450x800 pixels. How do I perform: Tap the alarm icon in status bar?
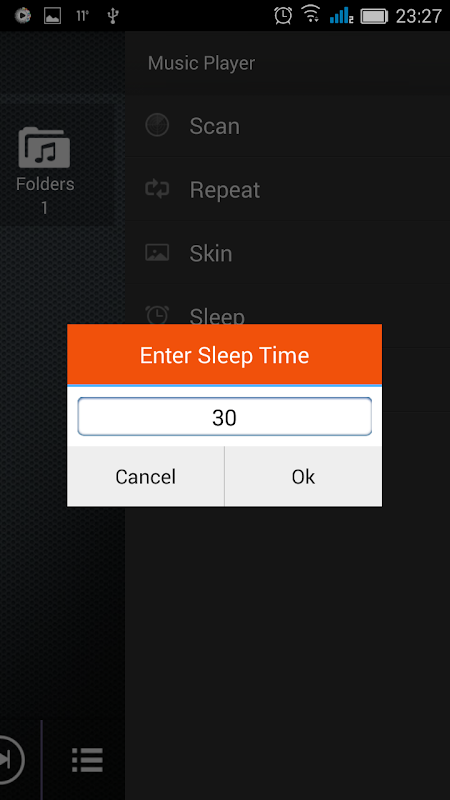click(x=283, y=15)
